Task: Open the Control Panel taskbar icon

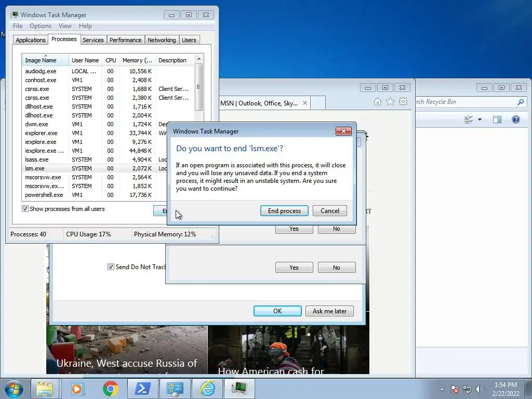Action: pos(175,389)
